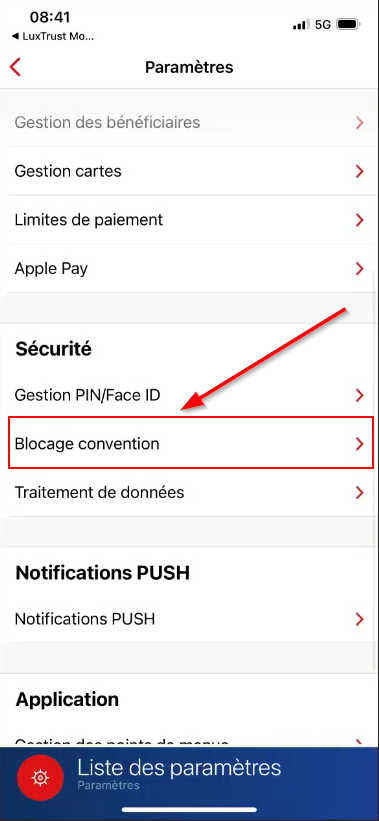The image size is (379, 821).
Task: Tap chevron beside Gestion PIN/Face ID
Action: [359, 395]
